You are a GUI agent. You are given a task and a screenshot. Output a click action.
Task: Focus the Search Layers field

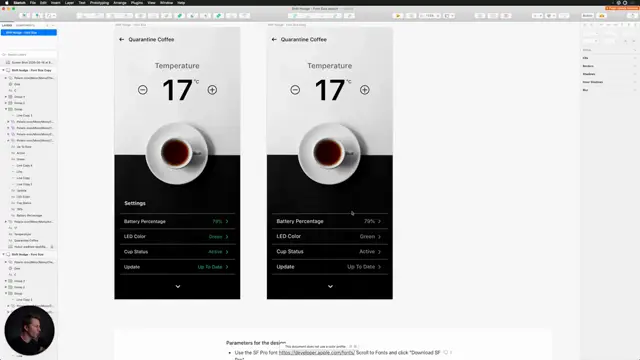pos(29,54)
